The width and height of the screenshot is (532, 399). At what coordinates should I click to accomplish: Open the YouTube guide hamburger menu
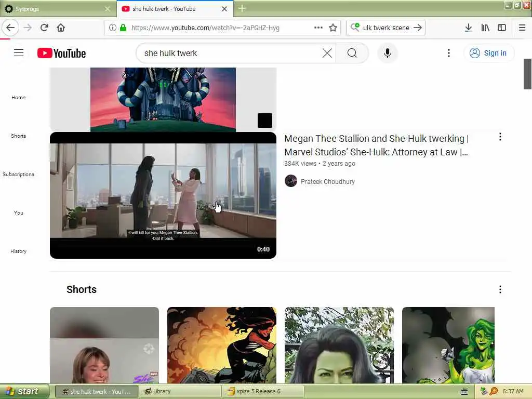(x=19, y=53)
